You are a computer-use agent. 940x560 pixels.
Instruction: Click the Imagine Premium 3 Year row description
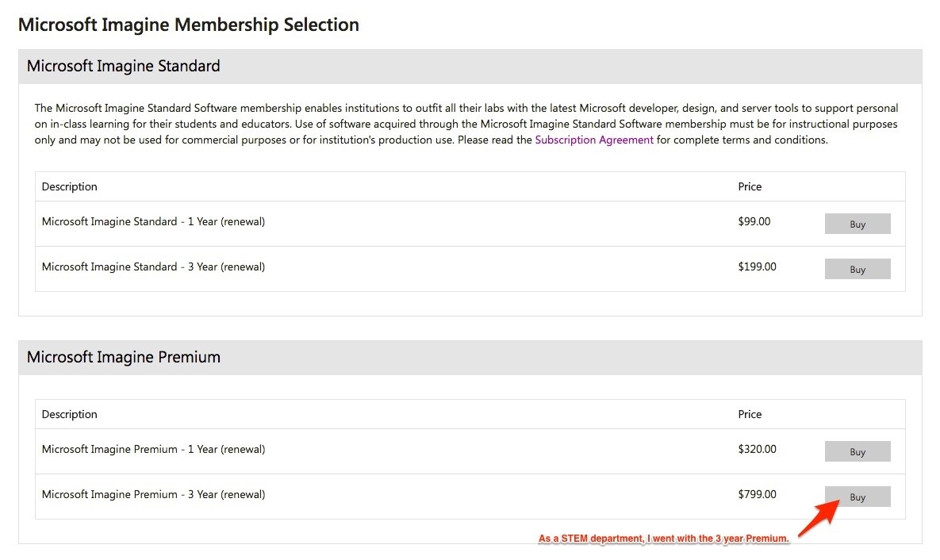coord(153,495)
